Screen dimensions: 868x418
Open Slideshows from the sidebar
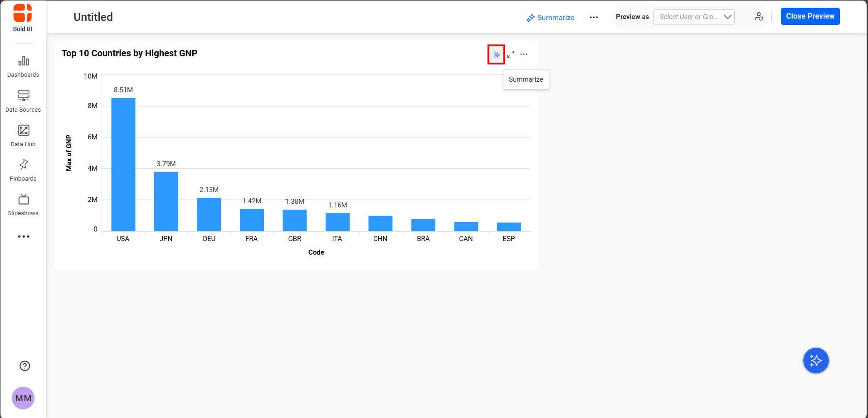(23, 205)
